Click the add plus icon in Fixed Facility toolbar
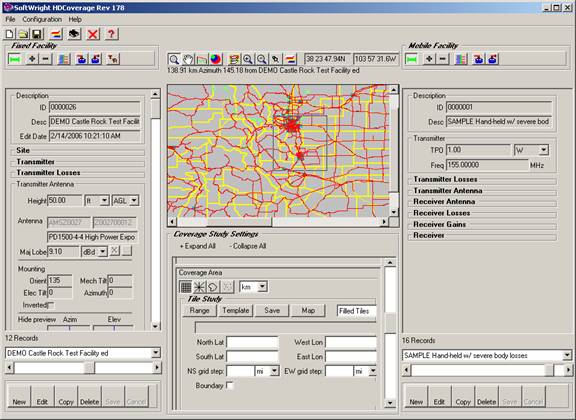This screenshot has height=420, width=576. tap(32, 59)
